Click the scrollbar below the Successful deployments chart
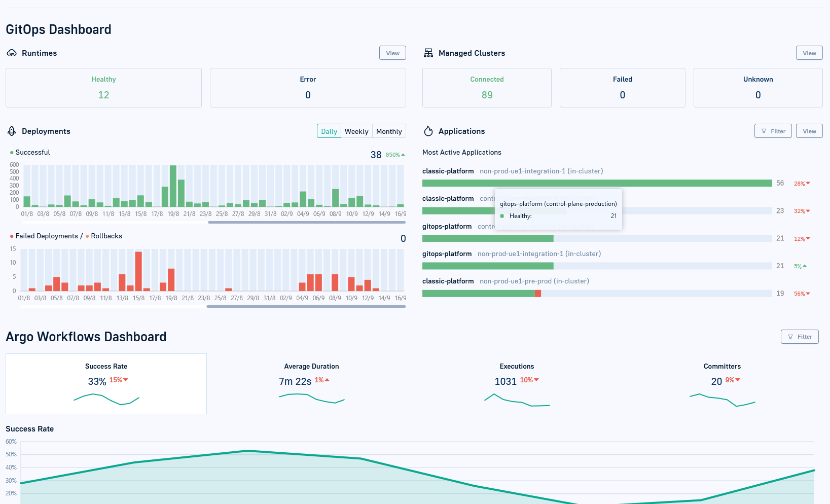This screenshot has width=830, height=504. click(307, 222)
